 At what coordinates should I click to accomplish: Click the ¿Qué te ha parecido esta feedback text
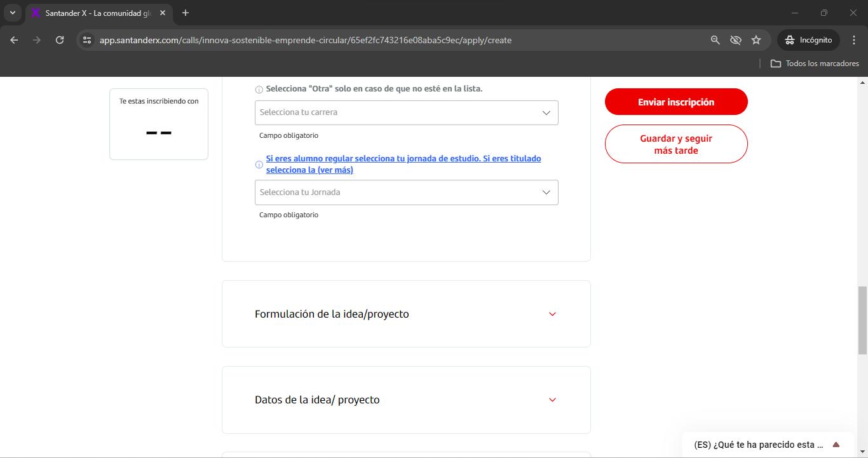click(759, 445)
